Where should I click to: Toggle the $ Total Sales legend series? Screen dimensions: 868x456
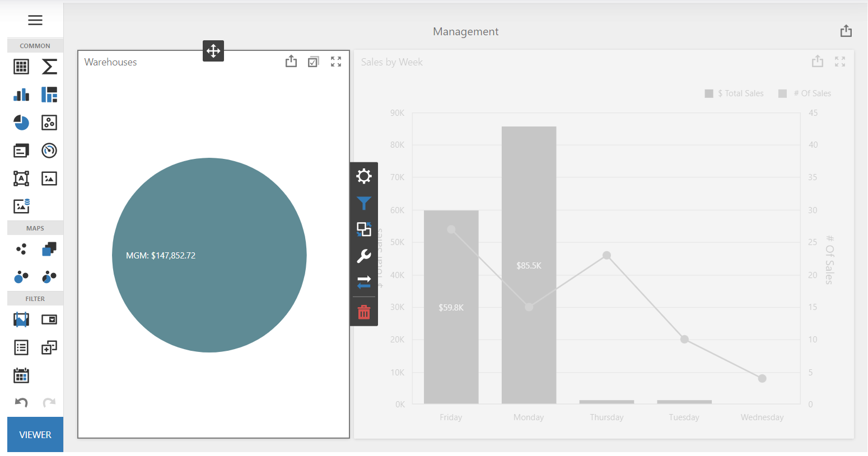734,93
